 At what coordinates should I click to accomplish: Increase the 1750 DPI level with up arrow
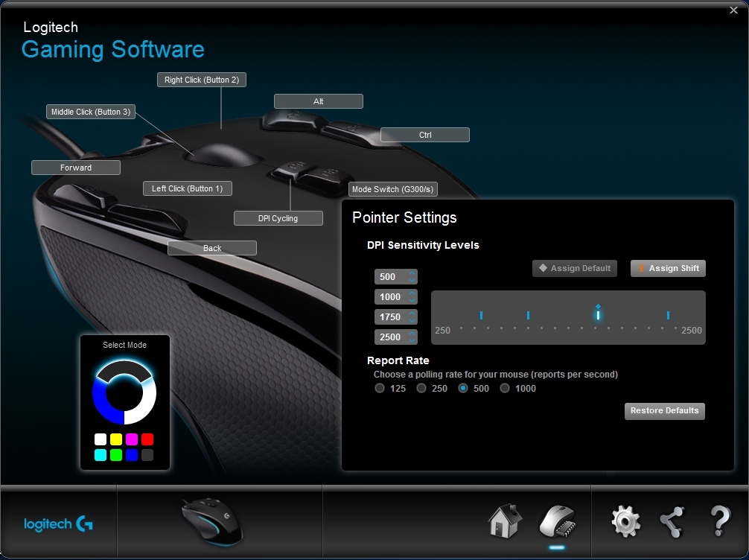(412, 314)
